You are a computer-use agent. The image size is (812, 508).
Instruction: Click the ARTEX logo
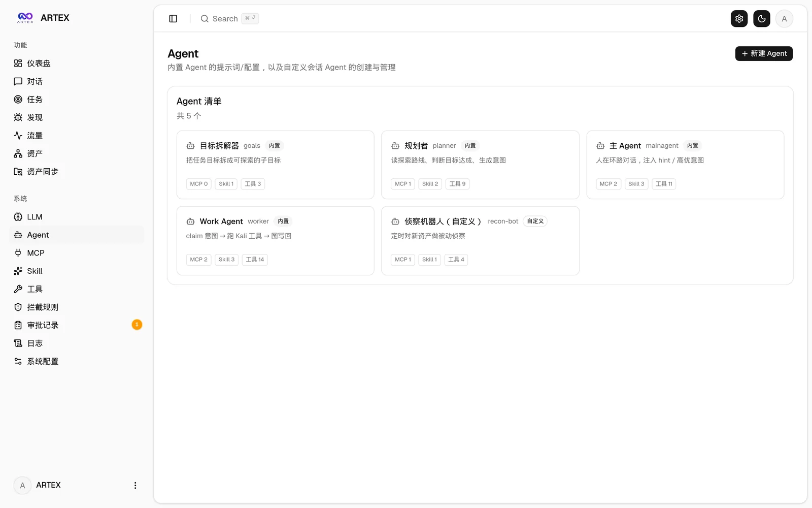25,18
